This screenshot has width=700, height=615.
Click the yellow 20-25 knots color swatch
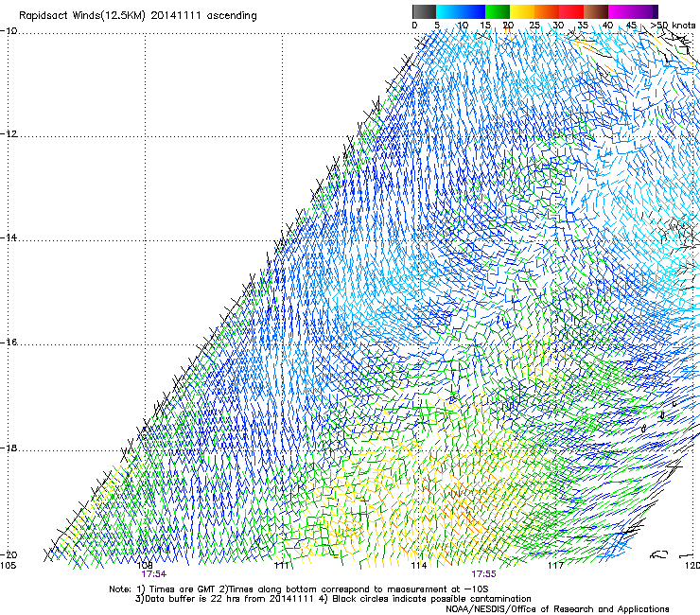click(522, 11)
